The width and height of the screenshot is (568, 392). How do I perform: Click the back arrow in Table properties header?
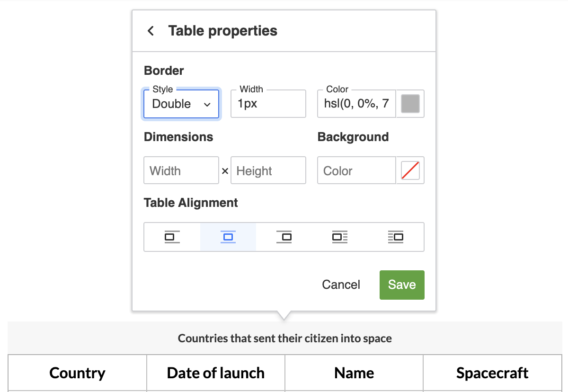(x=150, y=30)
